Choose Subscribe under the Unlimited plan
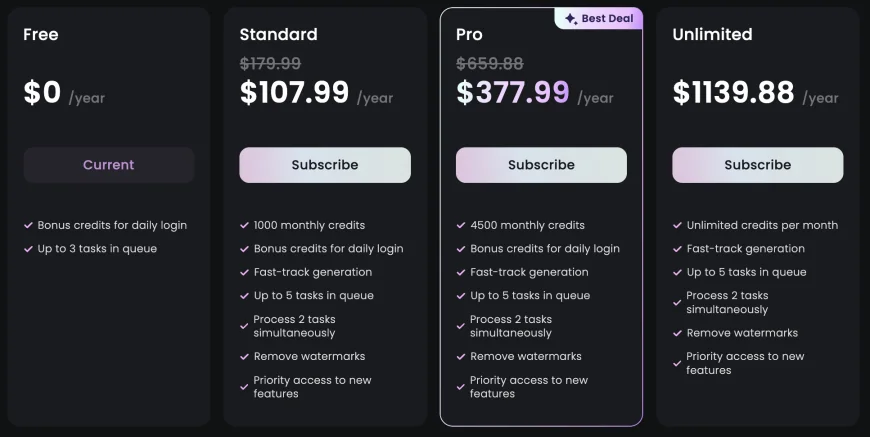The height and width of the screenshot is (437, 870). (x=758, y=165)
